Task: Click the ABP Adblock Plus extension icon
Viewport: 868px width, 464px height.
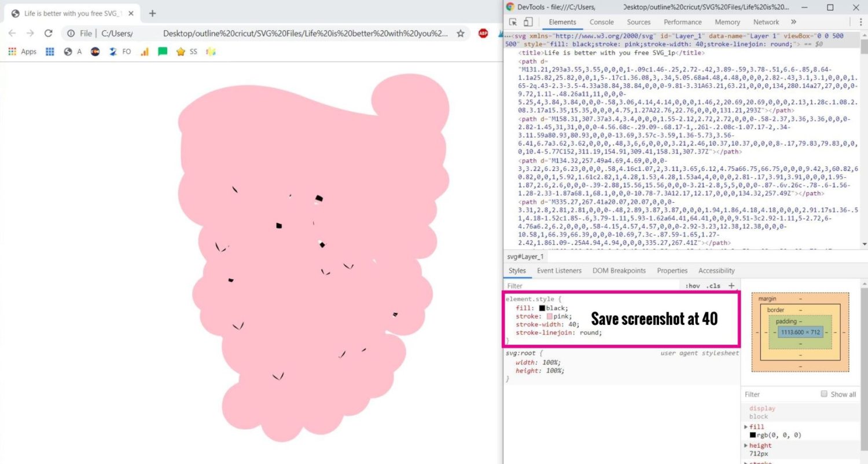Action: (483, 34)
